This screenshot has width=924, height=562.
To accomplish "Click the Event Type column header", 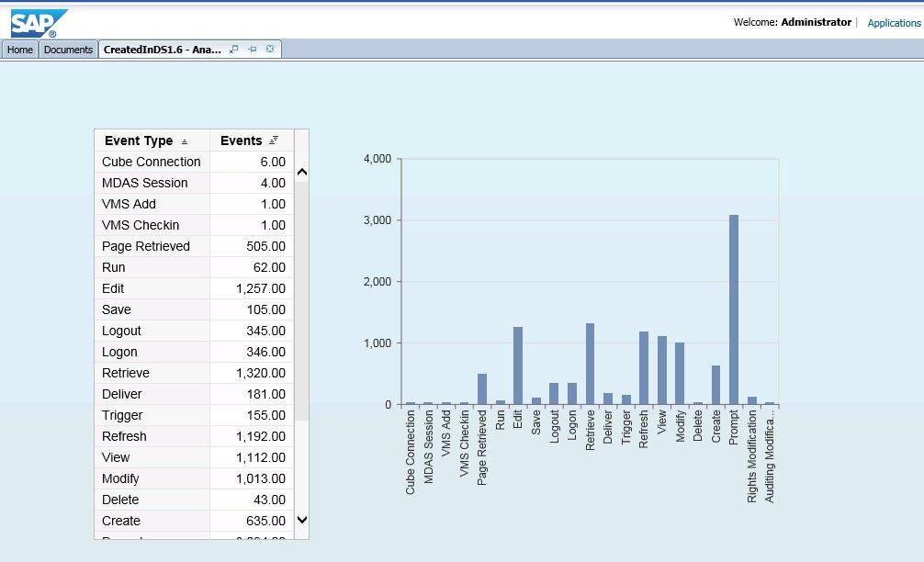I will (x=139, y=140).
